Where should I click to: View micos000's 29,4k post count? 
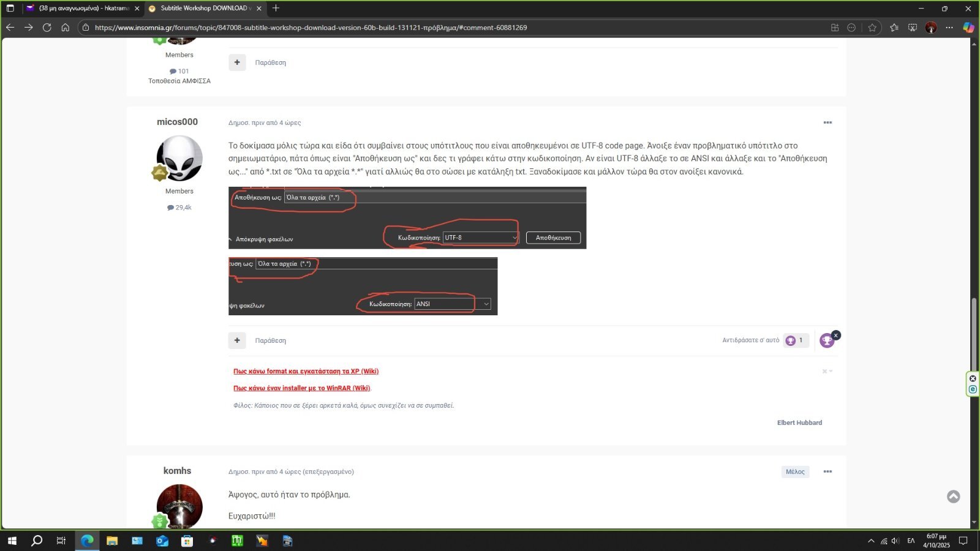coord(179,208)
